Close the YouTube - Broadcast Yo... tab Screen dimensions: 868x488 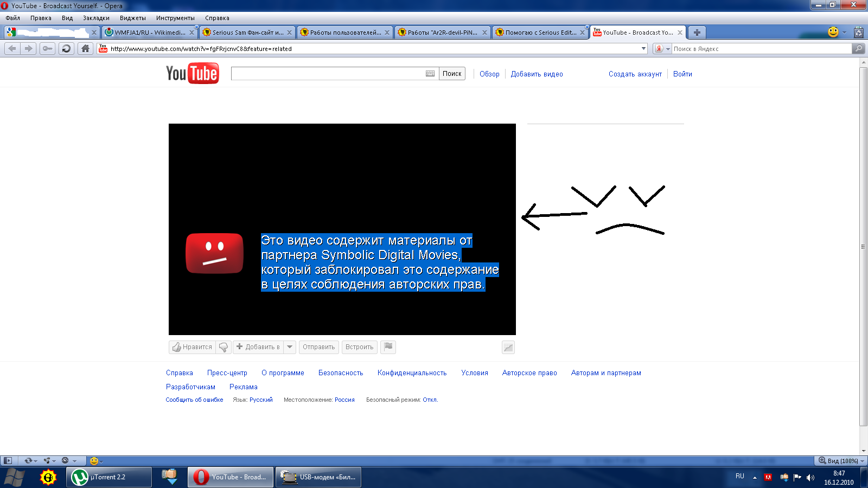tap(680, 33)
